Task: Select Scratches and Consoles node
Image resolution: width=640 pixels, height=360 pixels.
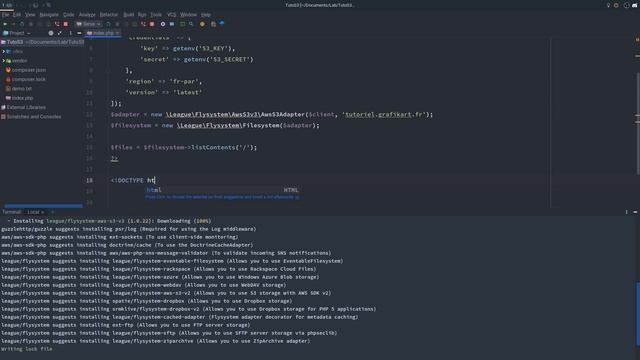Action: (31, 117)
